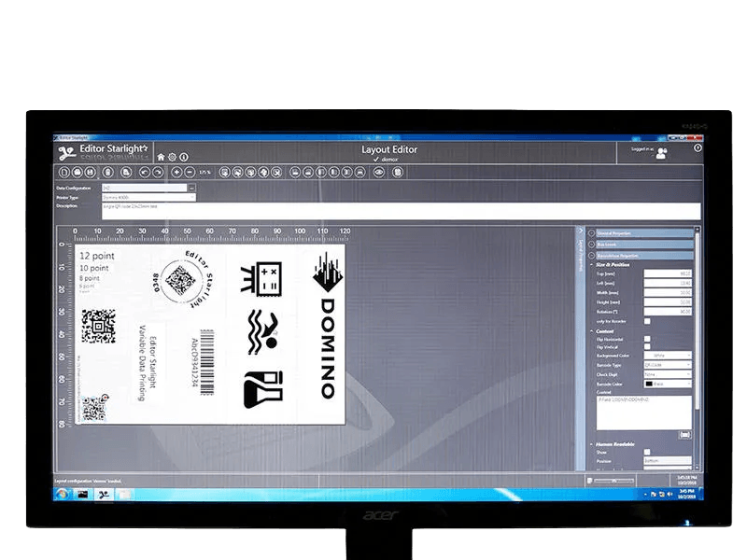Click the second alignment toolbar icon
Screen dimensions: 747x560
click(x=308, y=173)
